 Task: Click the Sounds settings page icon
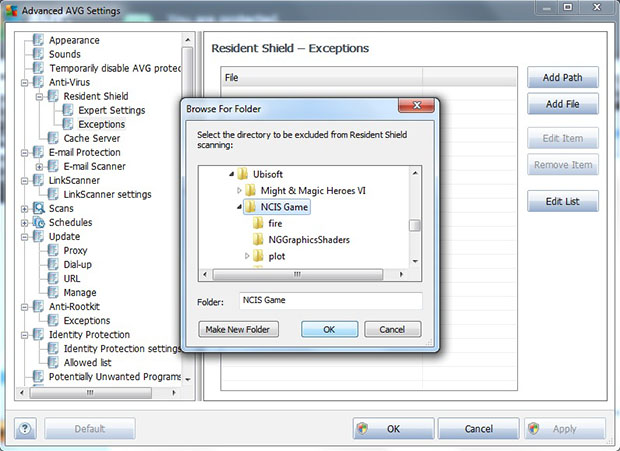(38, 54)
